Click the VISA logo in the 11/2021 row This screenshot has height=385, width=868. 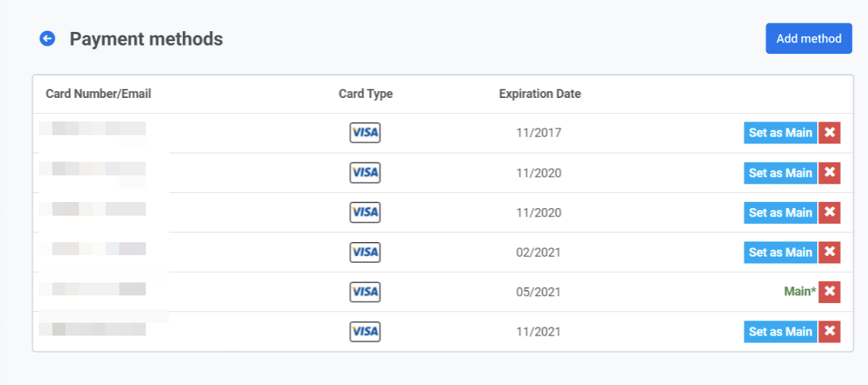pyautogui.click(x=365, y=332)
